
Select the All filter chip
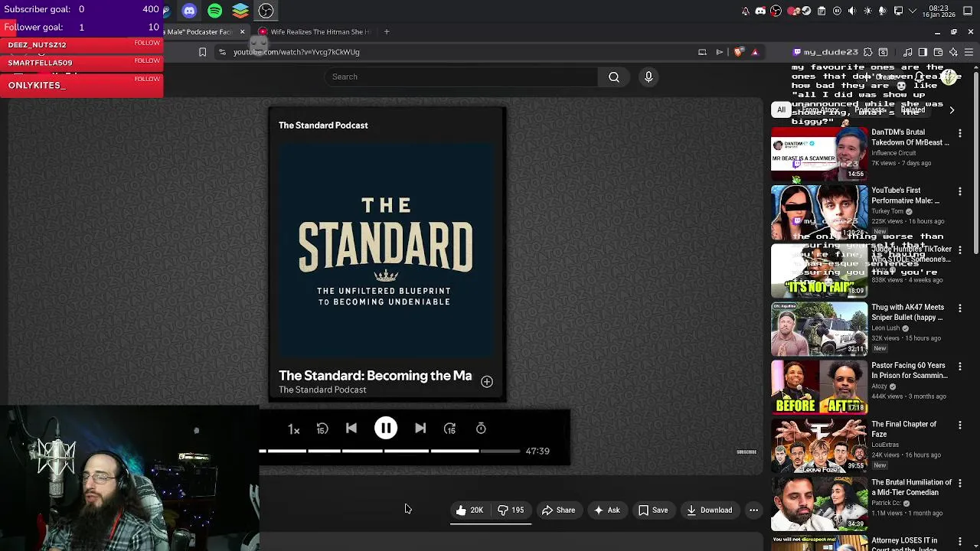coord(781,110)
